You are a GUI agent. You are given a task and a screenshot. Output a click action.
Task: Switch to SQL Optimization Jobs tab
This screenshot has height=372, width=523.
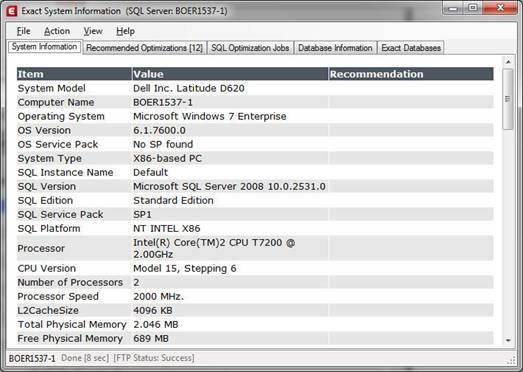250,48
